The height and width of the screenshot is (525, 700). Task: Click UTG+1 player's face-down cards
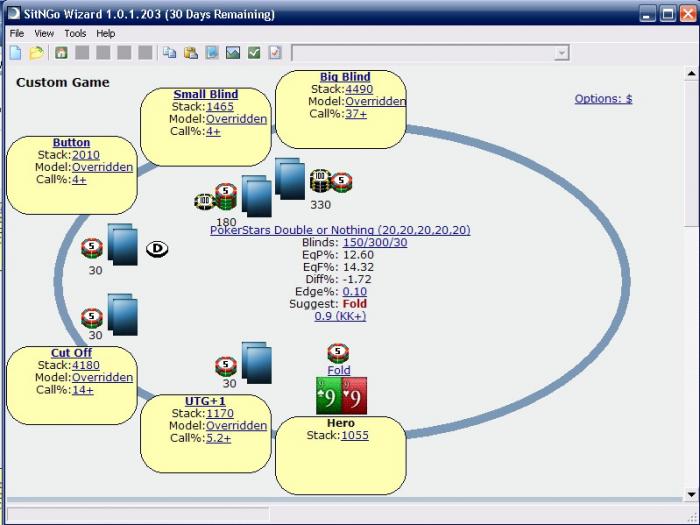pos(257,363)
